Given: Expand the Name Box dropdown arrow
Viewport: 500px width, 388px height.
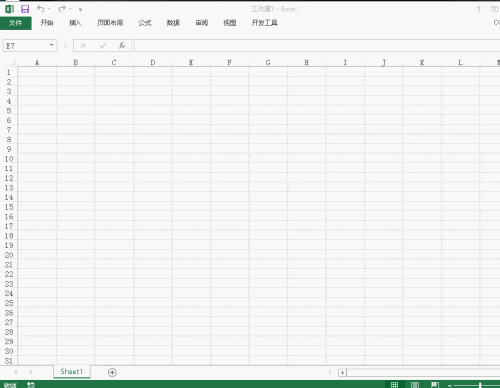Looking at the screenshot, I should point(52,45).
